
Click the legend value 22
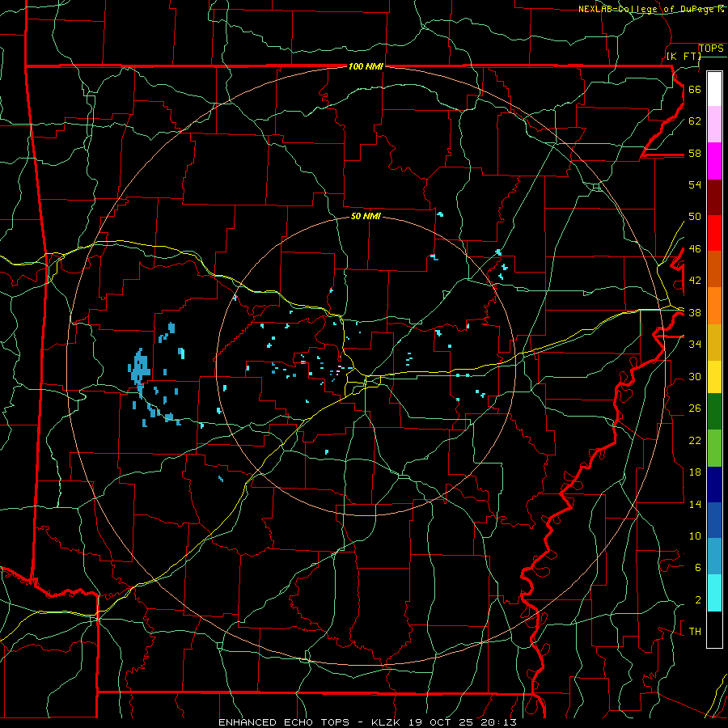coord(695,440)
